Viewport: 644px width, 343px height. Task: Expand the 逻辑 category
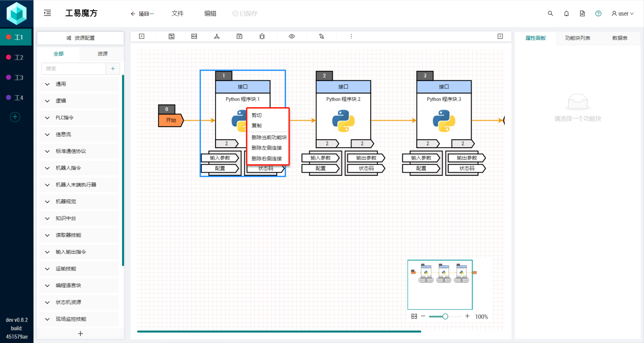click(79, 101)
